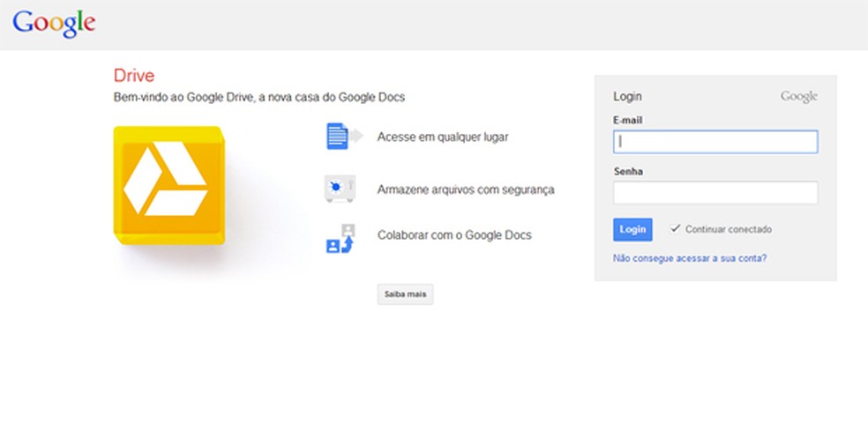
Task: Focus the Senha password field
Action: pyautogui.click(x=715, y=193)
